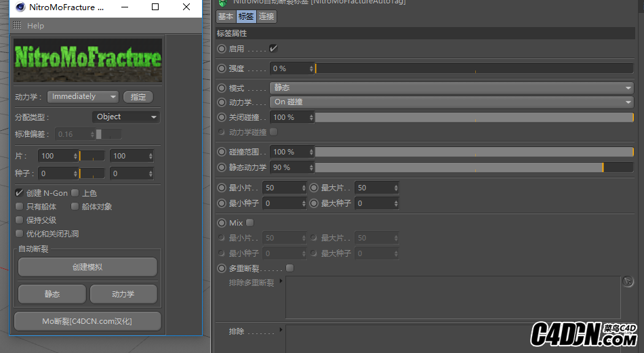Adjust the 关闭碰撞 slider bar
Image resolution: width=644 pixels, height=353 pixels.
click(475, 117)
